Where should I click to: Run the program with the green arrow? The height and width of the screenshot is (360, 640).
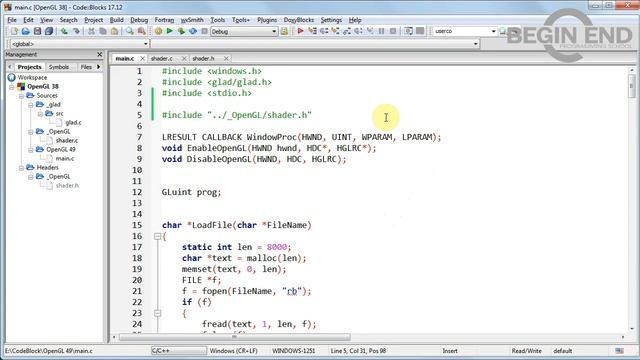170,31
